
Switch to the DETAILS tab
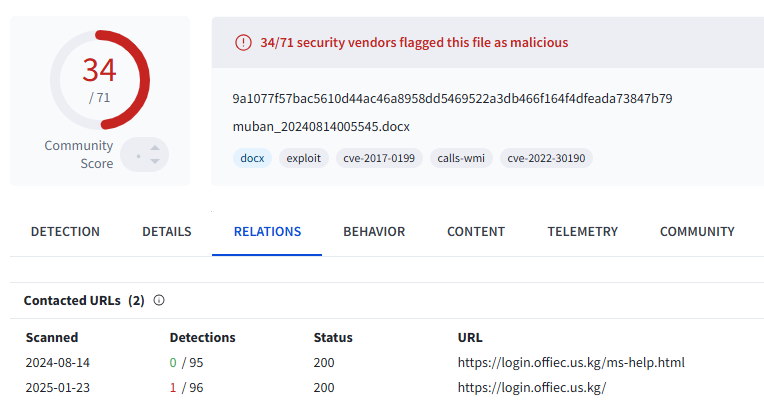(x=167, y=232)
